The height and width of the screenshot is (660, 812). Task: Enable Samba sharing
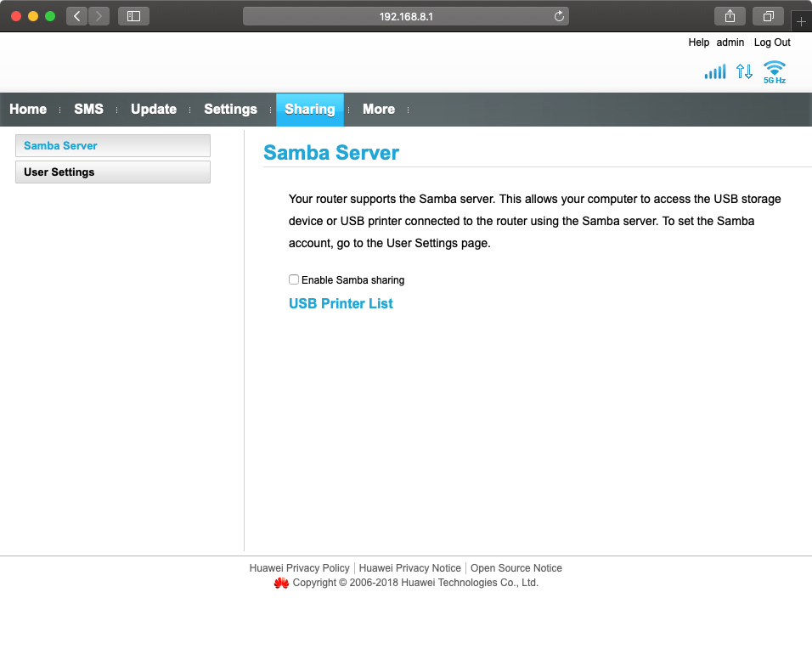click(293, 279)
